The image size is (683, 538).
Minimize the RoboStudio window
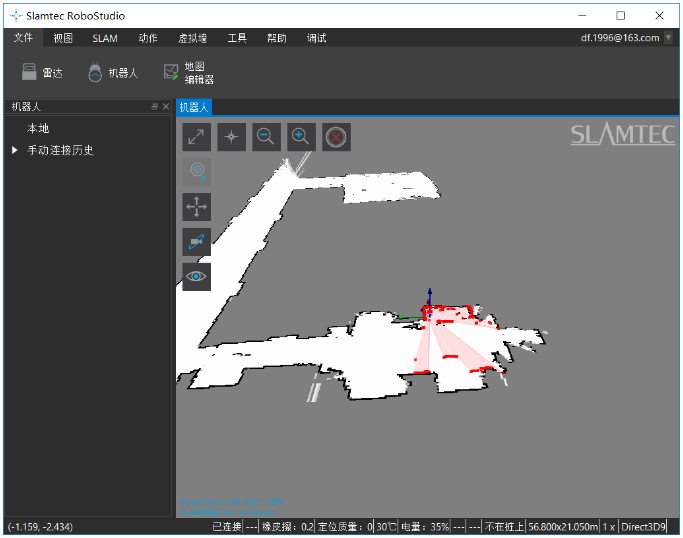[582, 16]
